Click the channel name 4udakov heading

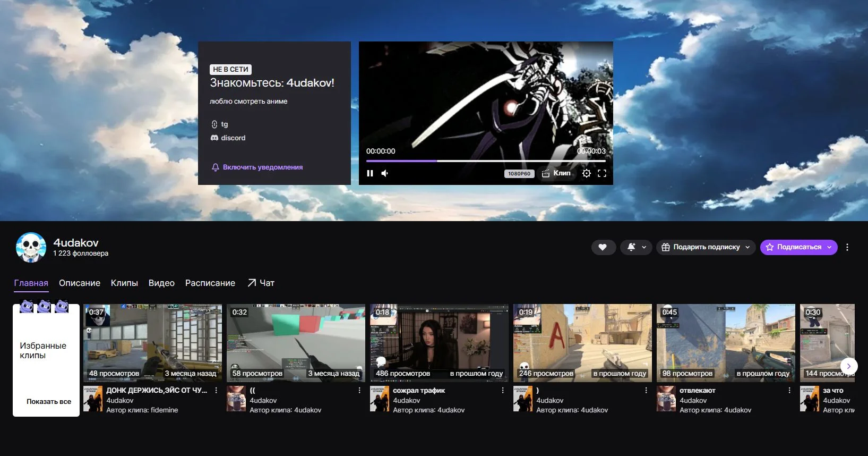click(76, 243)
